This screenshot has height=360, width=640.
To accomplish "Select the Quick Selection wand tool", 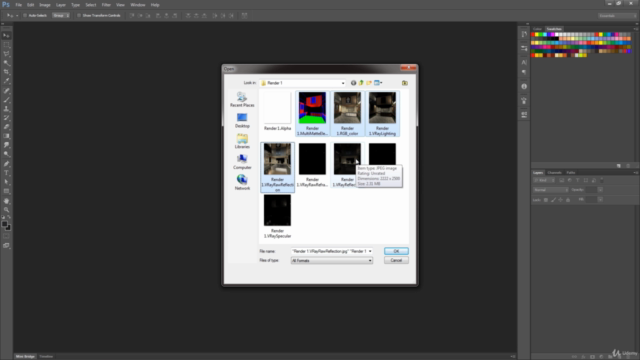I will point(6,63).
